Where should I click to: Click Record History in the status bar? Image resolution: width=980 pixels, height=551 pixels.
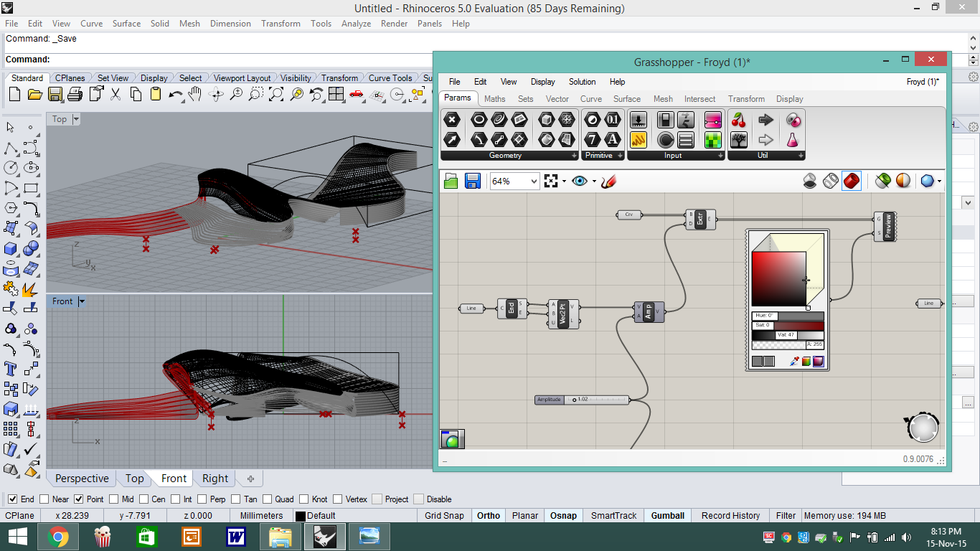tap(730, 515)
